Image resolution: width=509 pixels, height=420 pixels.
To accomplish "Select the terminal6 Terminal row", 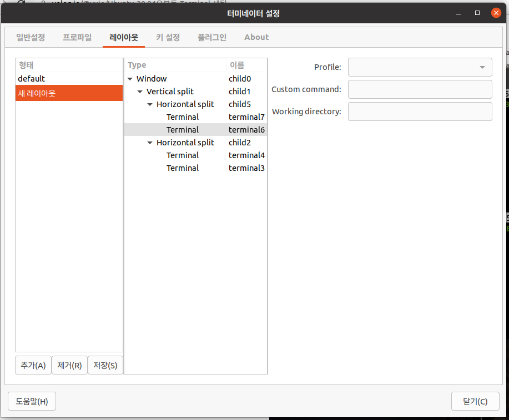I will click(196, 129).
